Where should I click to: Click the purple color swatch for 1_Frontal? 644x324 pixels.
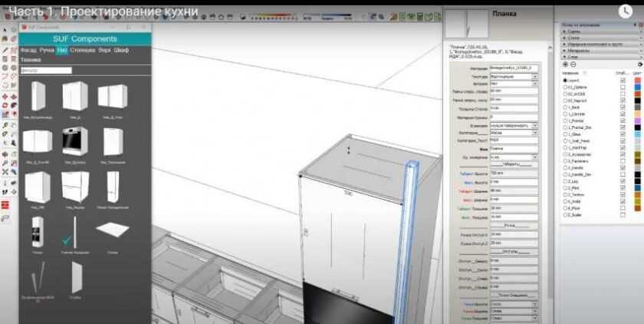tap(638, 121)
